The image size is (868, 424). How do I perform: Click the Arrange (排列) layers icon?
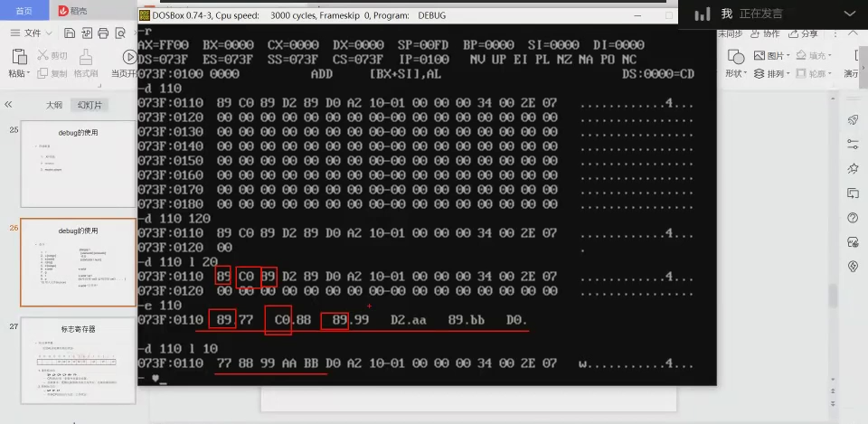coord(759,73)
